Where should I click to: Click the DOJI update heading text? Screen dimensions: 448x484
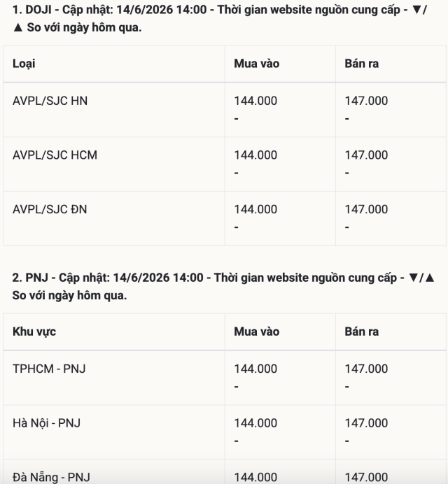[x=220, y=18]
